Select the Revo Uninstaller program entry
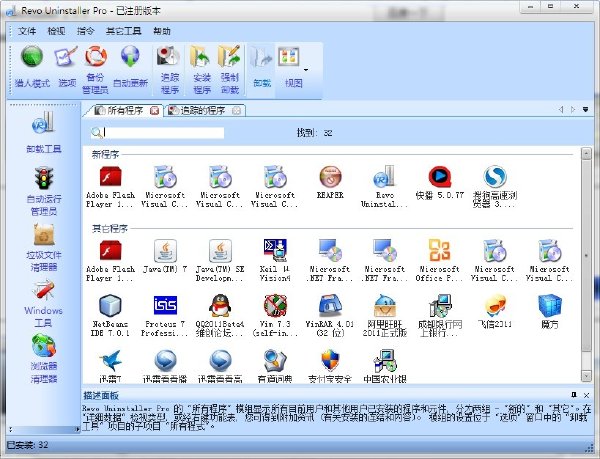 pyautogui.click(x=384, y=187)
